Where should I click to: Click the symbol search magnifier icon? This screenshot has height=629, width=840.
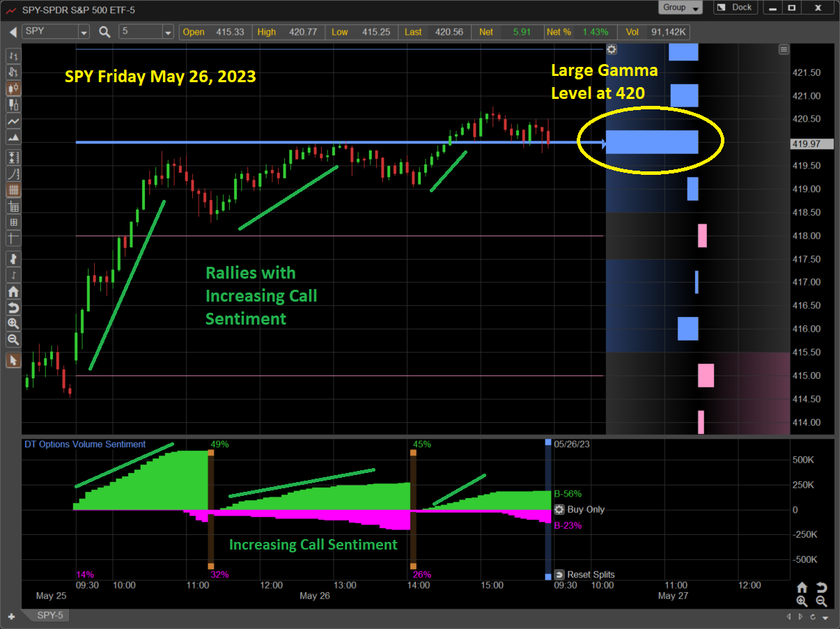104,32
